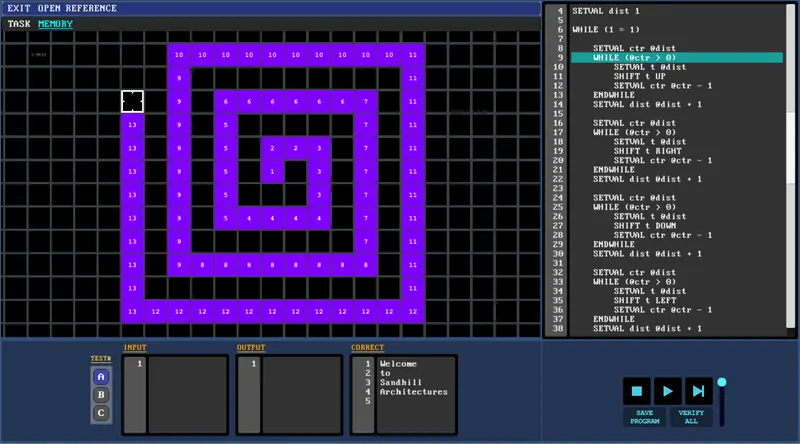Switch to the MEMORY tab
The image size is (800, 444).
click(55, 24)
